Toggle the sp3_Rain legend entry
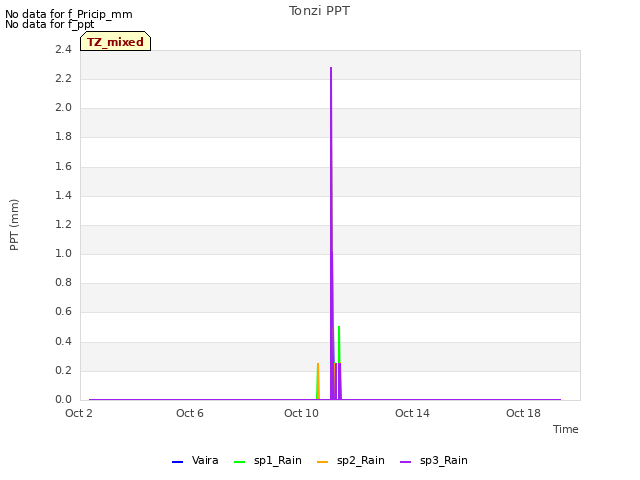This screenshot has height=480, width=640. [x=433, y=460]
